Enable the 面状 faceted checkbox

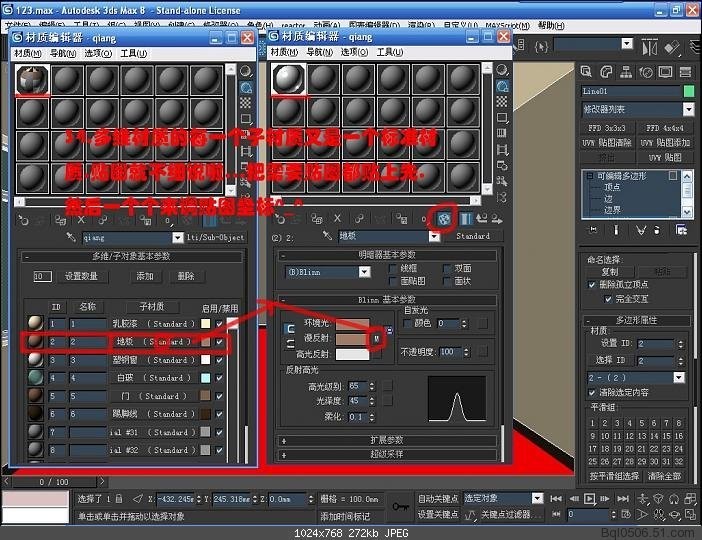[447, 281]
